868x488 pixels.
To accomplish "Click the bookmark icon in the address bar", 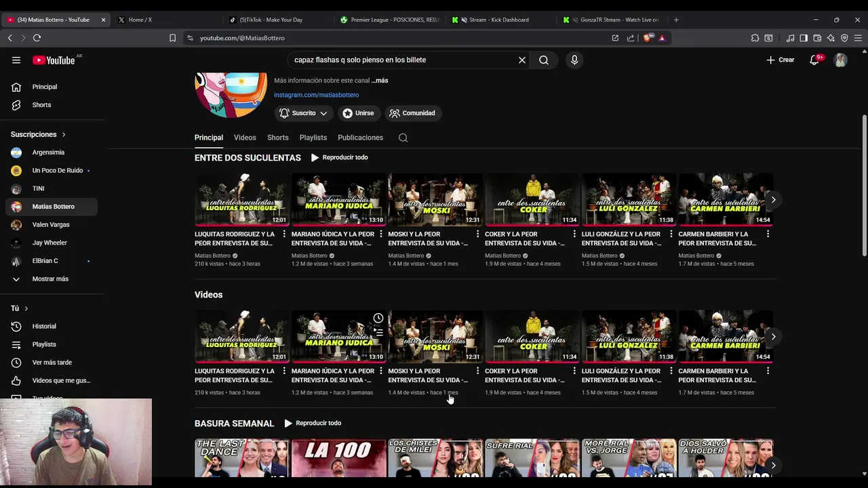I will pos(172,38).
